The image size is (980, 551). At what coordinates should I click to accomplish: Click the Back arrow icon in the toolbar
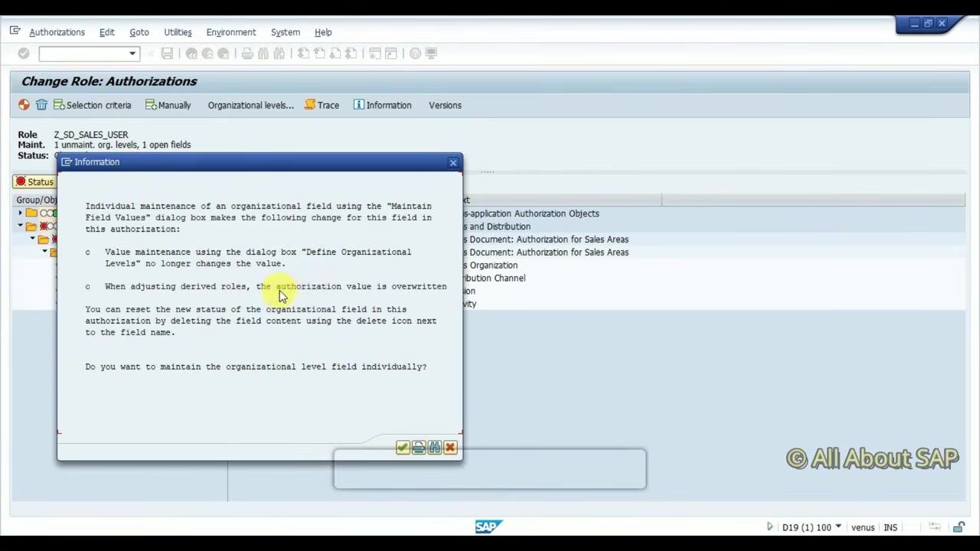191,54
